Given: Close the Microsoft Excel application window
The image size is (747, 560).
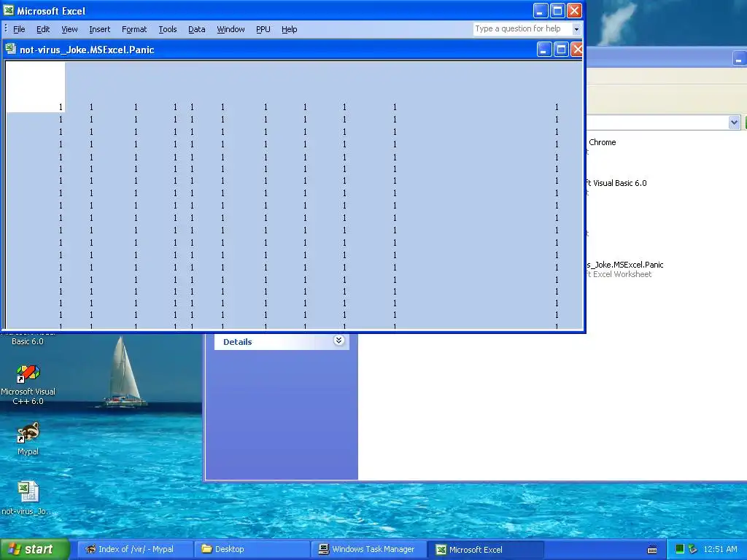Looking at the screenshot, I should [x=575, y=10].
